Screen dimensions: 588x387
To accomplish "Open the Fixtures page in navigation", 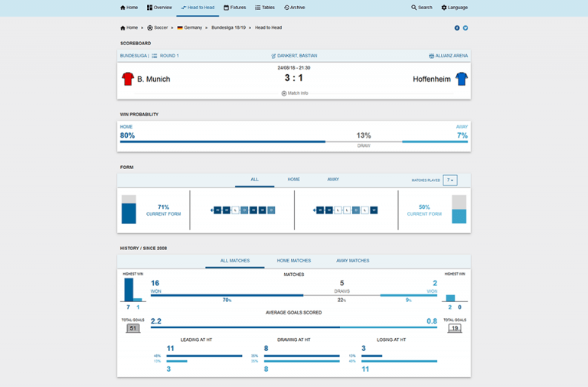I will 235,8.
